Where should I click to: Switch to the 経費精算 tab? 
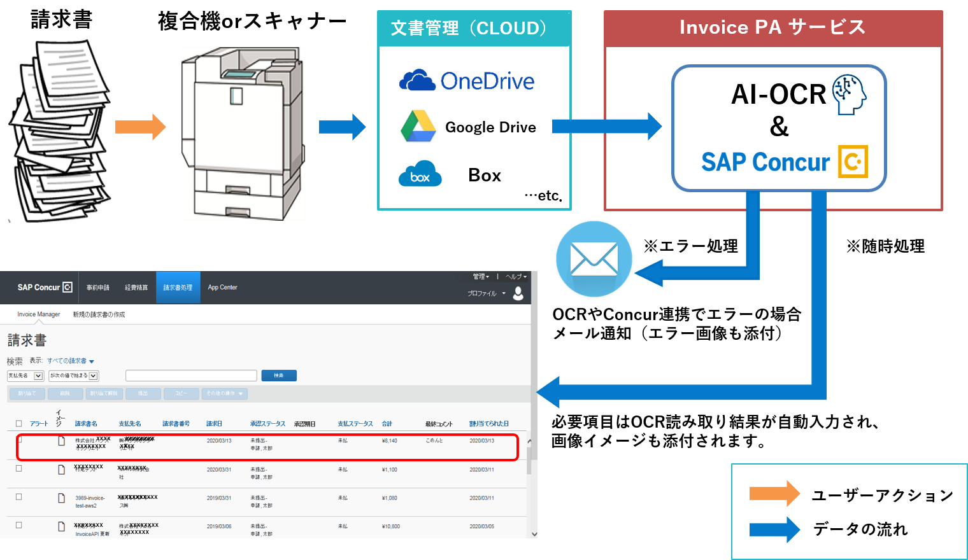point(136,288)
